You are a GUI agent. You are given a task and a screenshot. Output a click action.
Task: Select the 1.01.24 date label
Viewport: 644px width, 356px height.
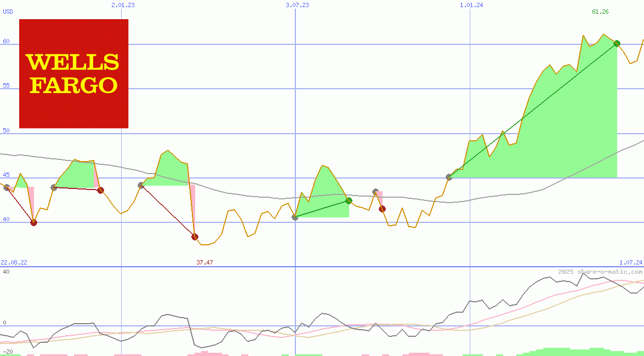click(x=471, y=5)
